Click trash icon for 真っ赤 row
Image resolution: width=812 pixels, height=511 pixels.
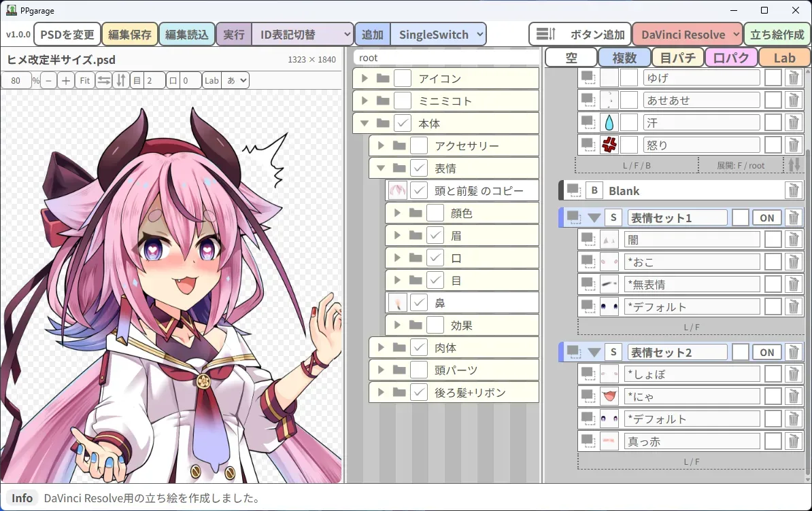click(793, 441)
